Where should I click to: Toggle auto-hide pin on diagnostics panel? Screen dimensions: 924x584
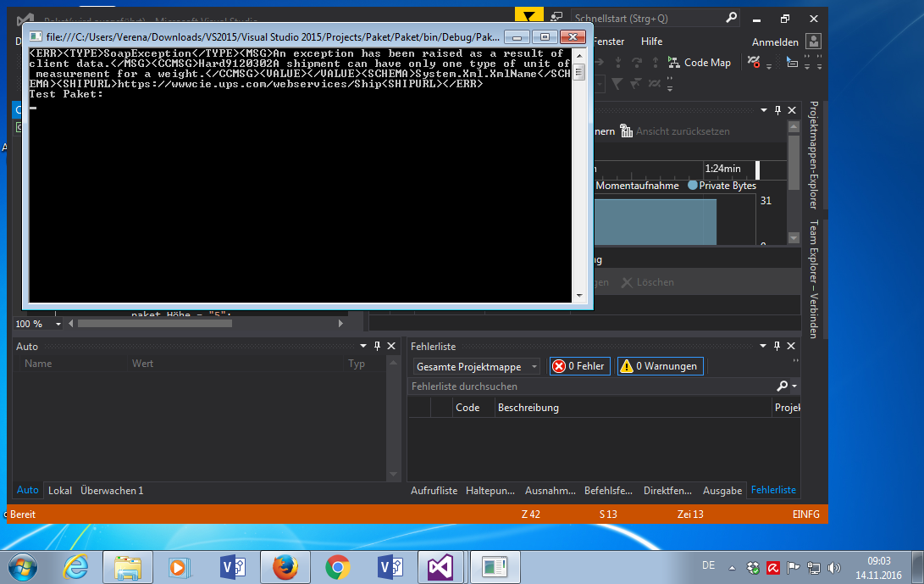[777, 110]
